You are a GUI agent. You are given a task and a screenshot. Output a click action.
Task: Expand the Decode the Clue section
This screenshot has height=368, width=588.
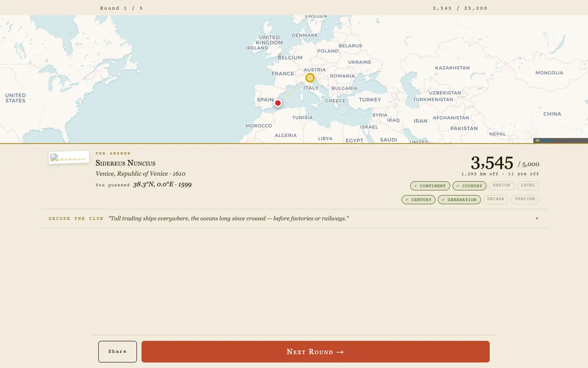[x=294, y=218]
